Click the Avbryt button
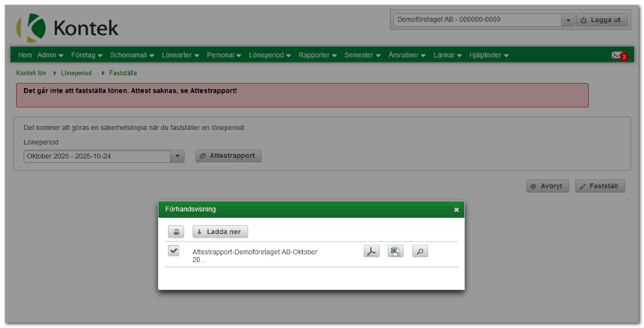Viewport: 644px width, 328px height. [x=547, y=186]
